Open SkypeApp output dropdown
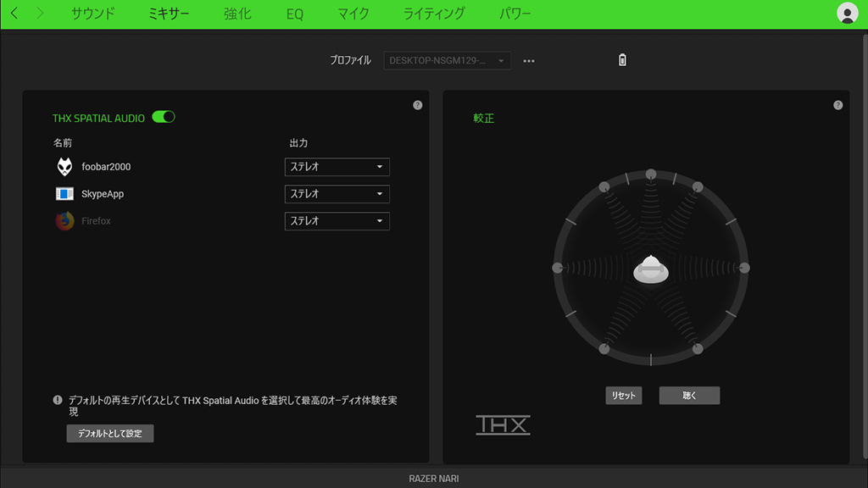 tap(337, 194)
